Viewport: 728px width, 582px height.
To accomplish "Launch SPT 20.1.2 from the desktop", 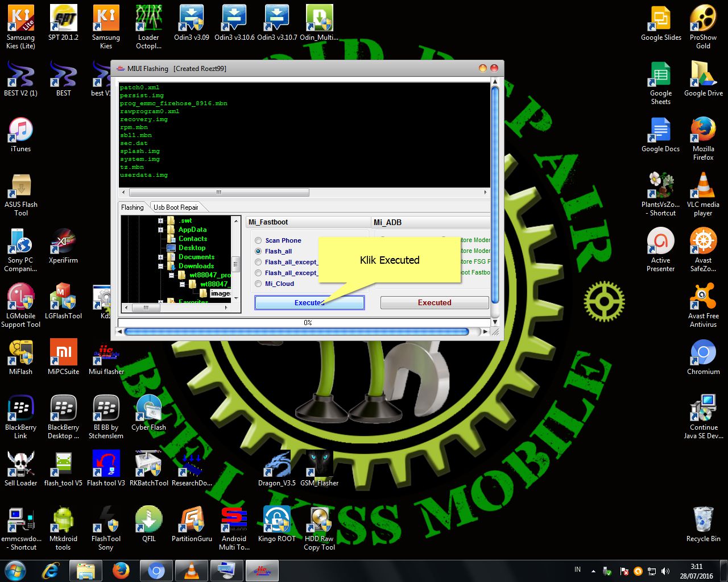I will coord(63,23).
